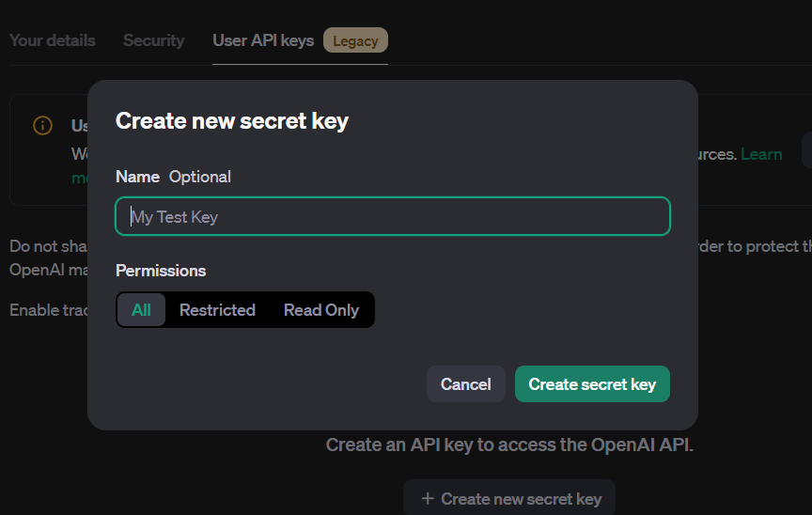Viewport: 812px width, 515px height.
Task: Click the info circle icon in the notice
Action: point(42,125)
